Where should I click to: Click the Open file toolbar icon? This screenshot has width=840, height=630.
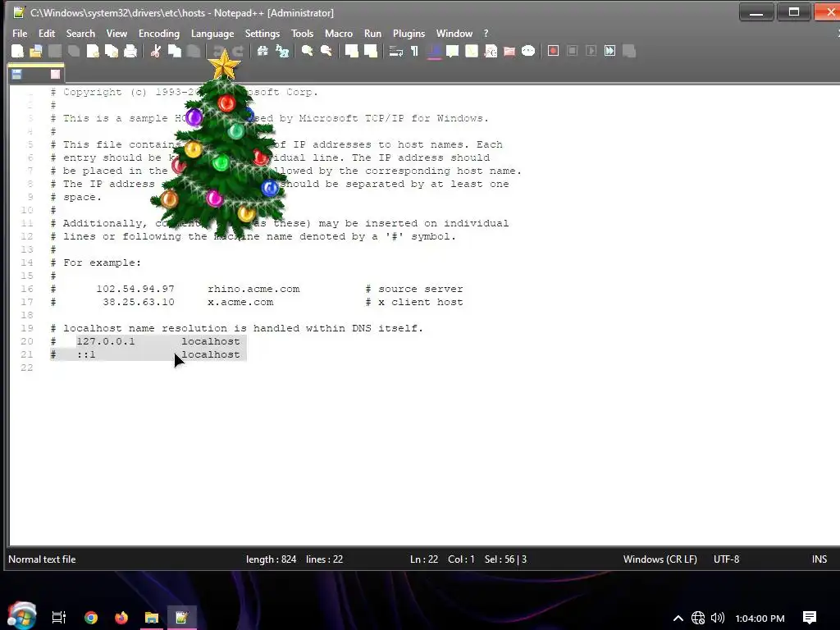click(x=36, y=51)
